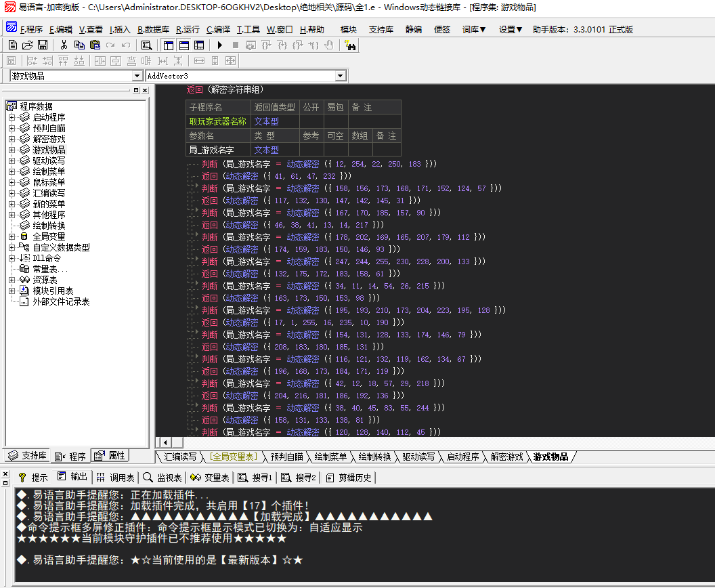Expand the Dll命令 tree node
Viewport: 715px width, 588px height.
pos(12,258)
